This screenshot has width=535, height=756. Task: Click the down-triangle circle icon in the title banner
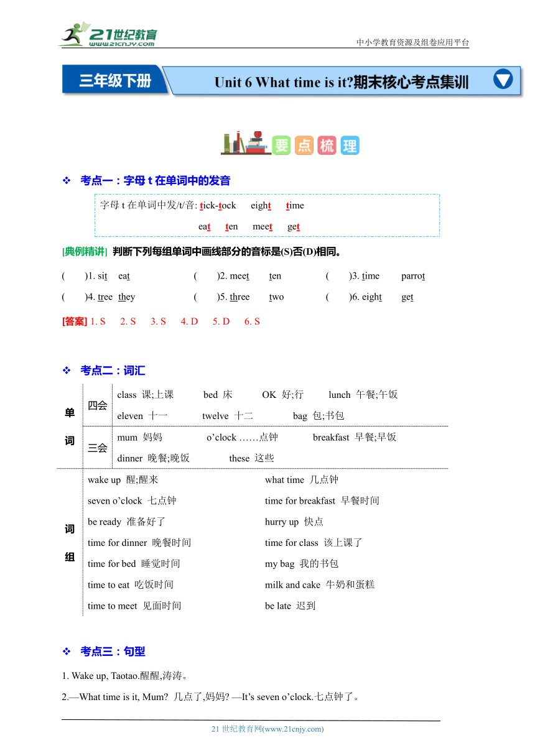pyautogui.click(x=503, y=80)
